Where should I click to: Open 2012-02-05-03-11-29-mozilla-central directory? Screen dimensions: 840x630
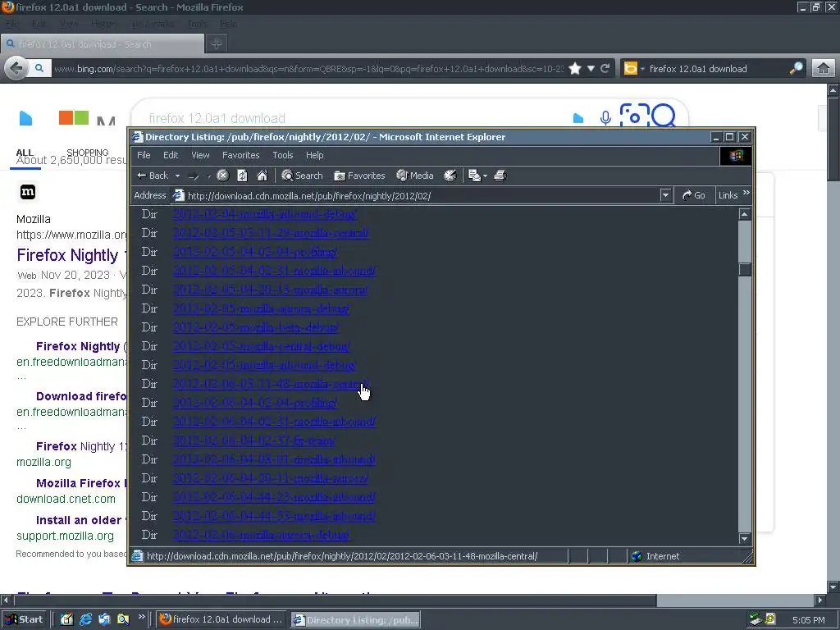point(271,233)
